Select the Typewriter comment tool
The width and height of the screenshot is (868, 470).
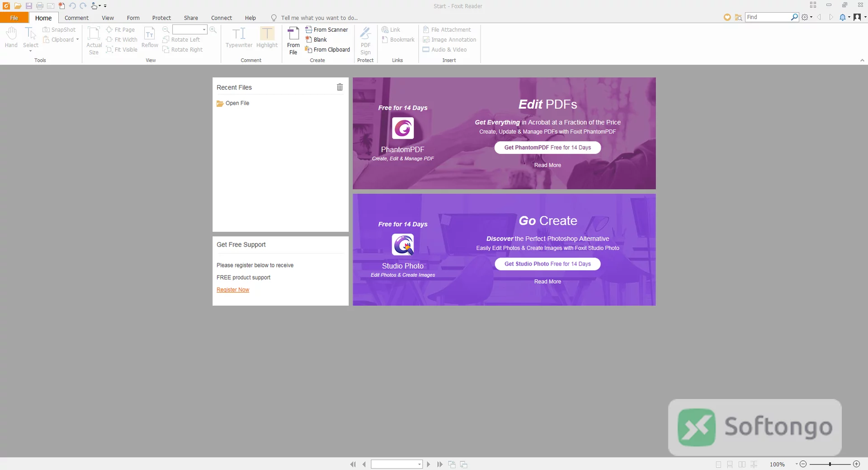coord(239,37)
